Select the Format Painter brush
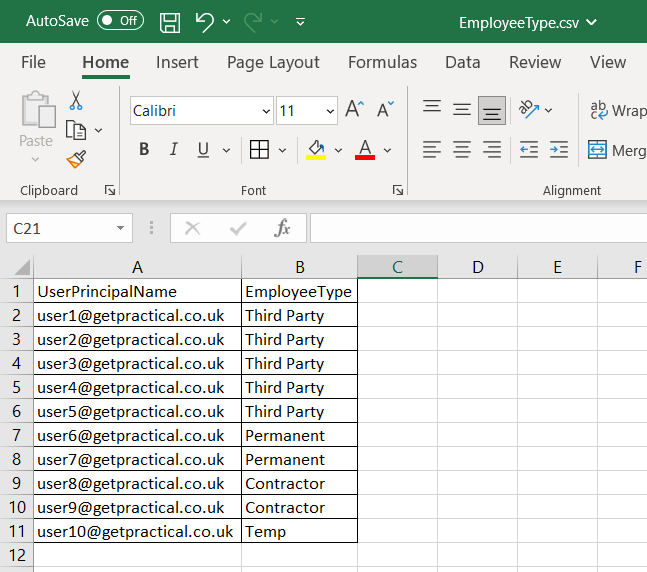Image resolution: width=647 pixels, height=572 pixels. (x=76, y=159)
